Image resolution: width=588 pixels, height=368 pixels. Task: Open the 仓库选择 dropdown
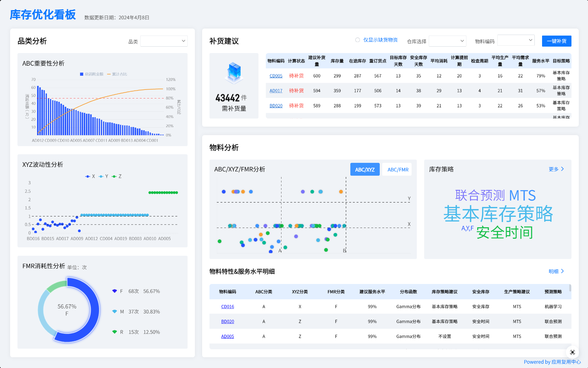tap(447, 41)
